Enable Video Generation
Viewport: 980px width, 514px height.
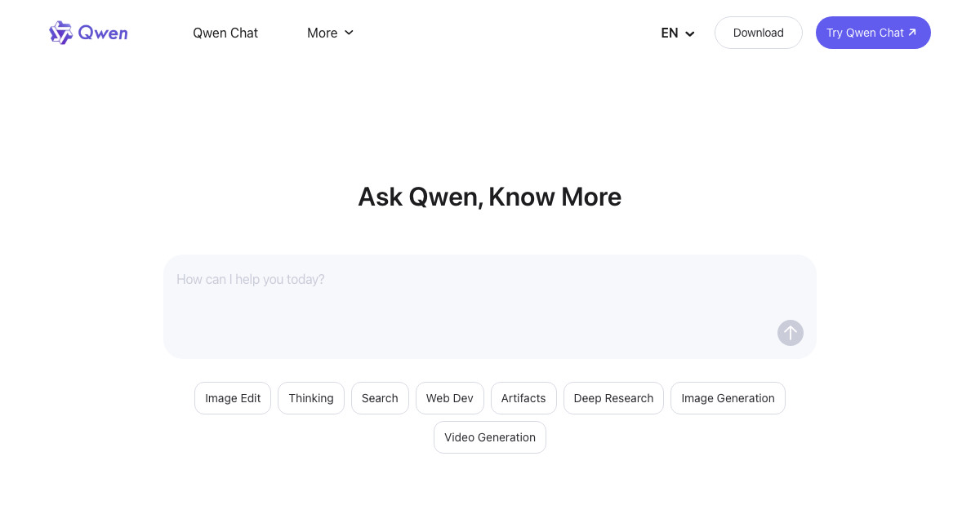pos(490,437)
